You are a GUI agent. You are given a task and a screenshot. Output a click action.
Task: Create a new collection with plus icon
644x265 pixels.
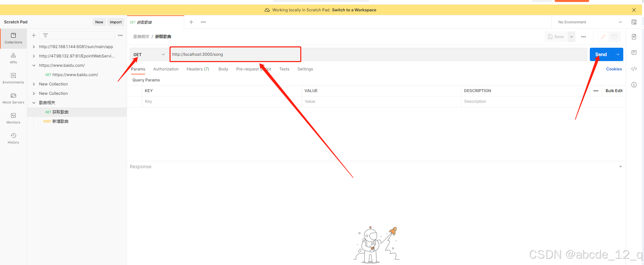34,35
